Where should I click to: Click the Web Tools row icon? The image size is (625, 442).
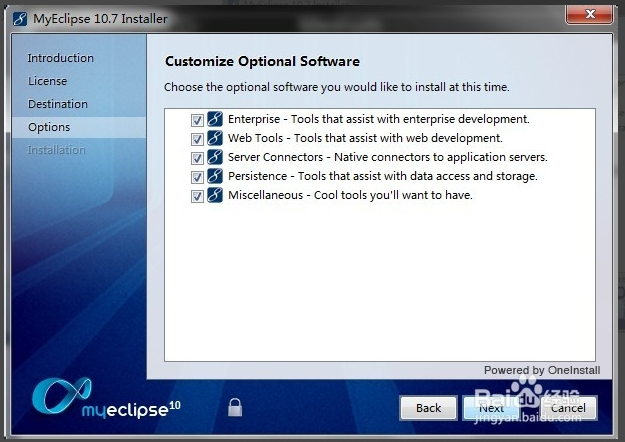pos(215,138)
